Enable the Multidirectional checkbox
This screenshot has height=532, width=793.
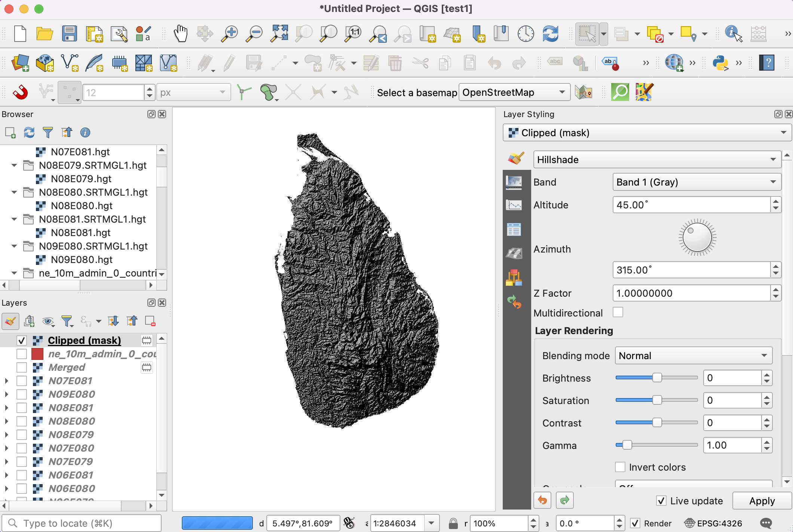point(618,312)
